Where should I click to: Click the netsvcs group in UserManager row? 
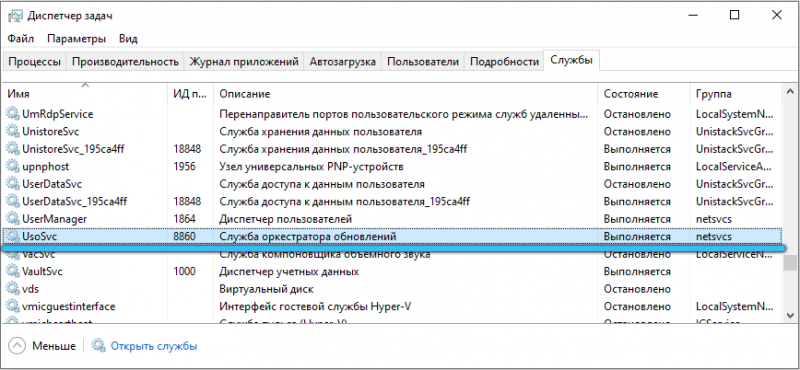(714, 219)
